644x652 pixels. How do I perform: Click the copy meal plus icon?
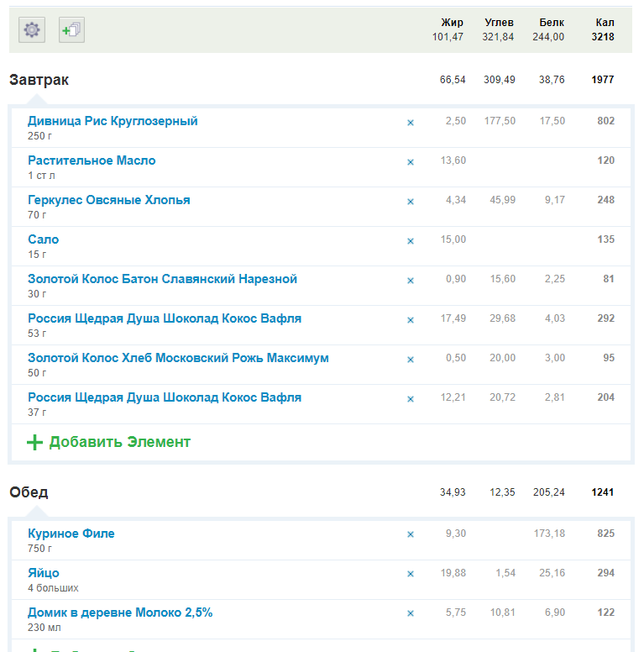71,30
